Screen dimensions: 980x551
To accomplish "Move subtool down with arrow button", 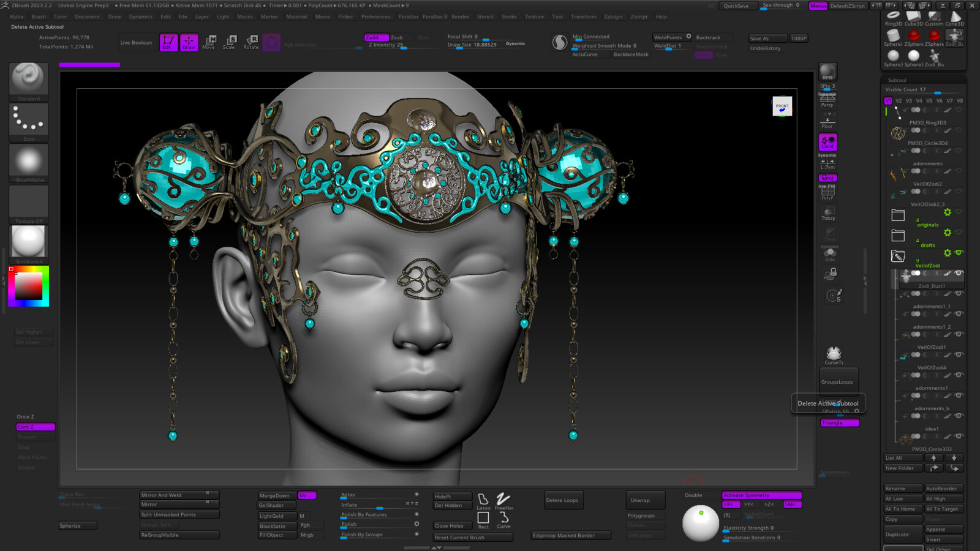I will 954,458.
